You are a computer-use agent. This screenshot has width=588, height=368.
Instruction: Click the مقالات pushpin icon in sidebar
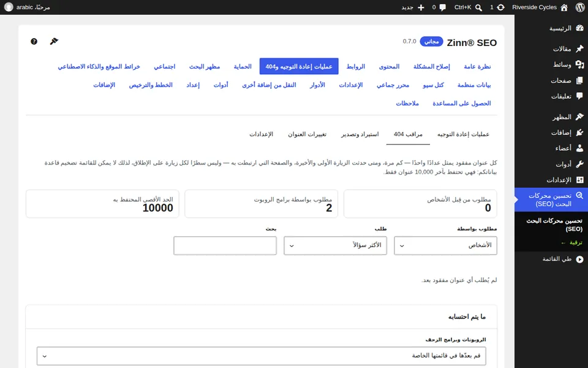click(580, 48)
